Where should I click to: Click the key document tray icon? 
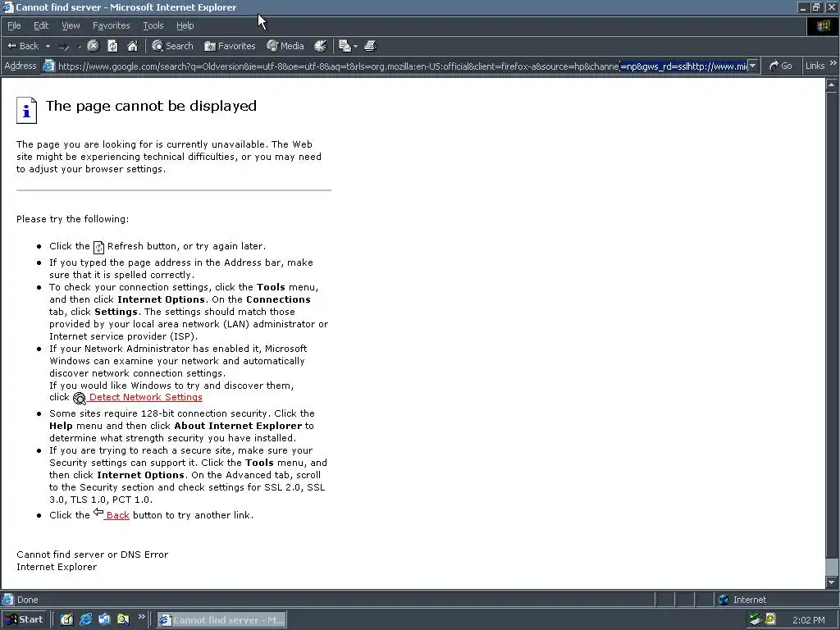770,620
